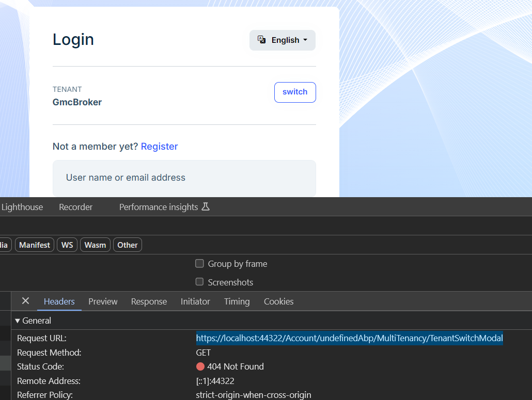
Task: Click the Register link
Action: [159, 147]
